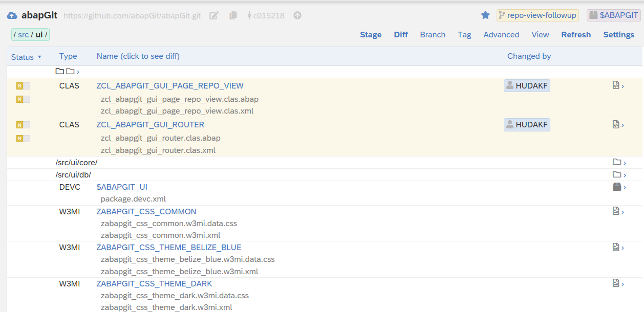The width and height of the screenshot is (644, 312).
Task: Click the edit repository URL pencil icon
Action: click(214, 16)
